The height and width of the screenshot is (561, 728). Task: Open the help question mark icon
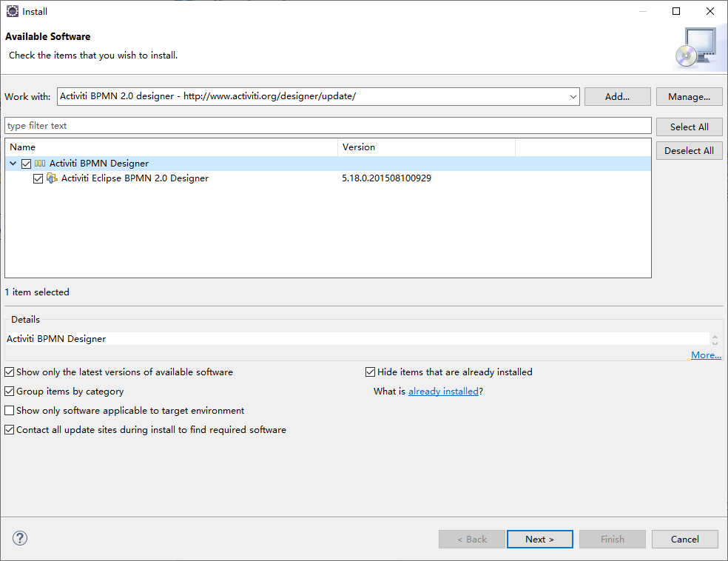coord(20,538)
